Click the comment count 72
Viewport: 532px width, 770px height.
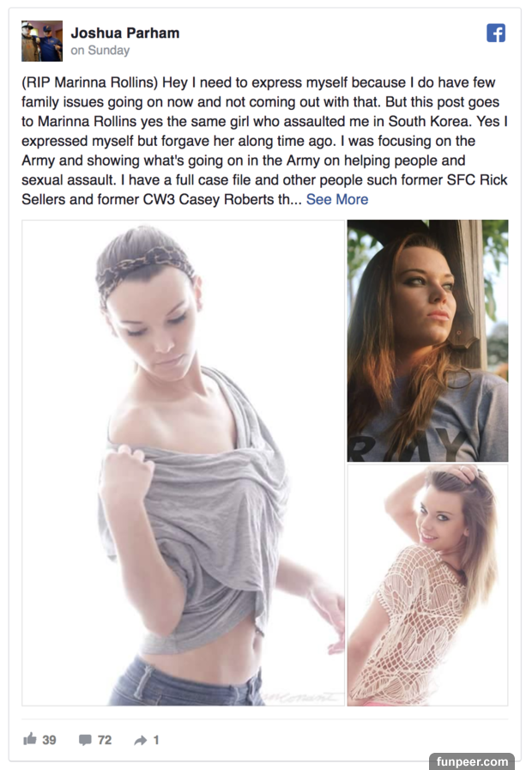[x=105, y=740]
